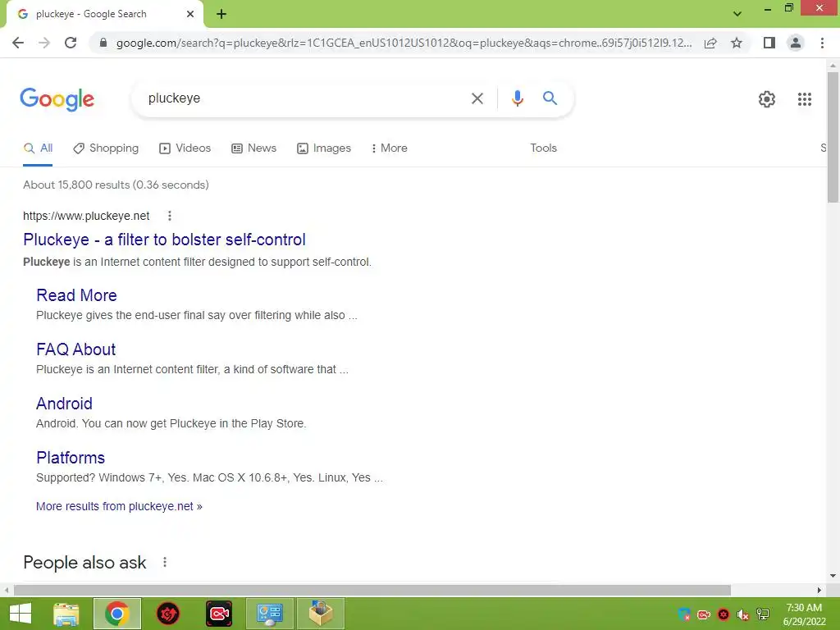This screenshot has width=840, height=630.
Task: Open the FAQ About sitelink
Action: 76,349
